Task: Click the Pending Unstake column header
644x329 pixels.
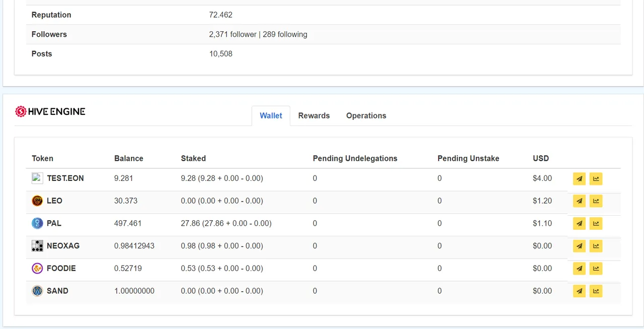Action: tap(468, 158)
